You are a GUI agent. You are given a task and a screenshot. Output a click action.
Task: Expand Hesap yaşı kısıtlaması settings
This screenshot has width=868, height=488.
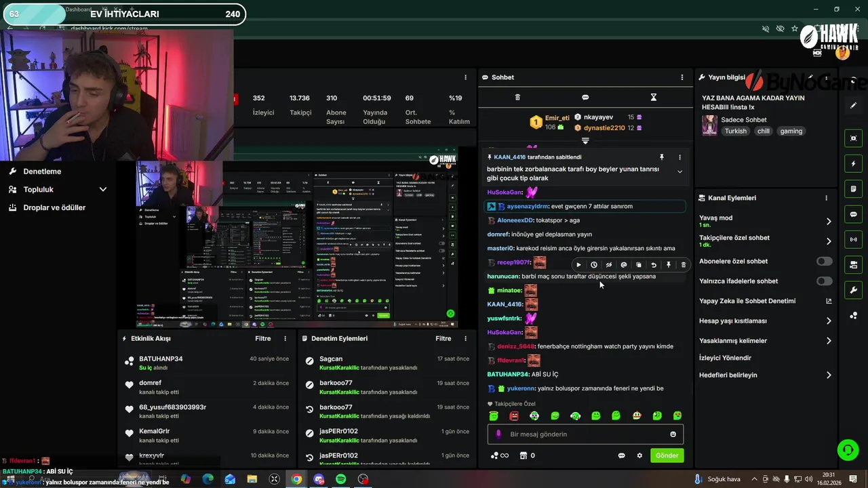tap(829, 321)
